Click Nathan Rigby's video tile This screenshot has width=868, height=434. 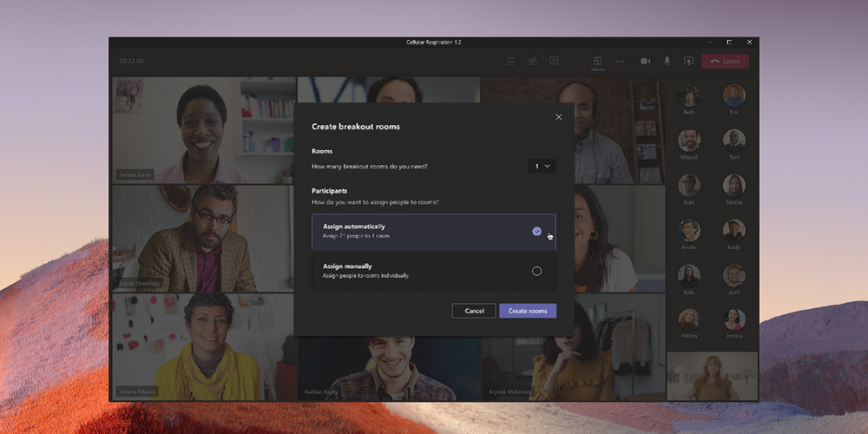[389, 369]
